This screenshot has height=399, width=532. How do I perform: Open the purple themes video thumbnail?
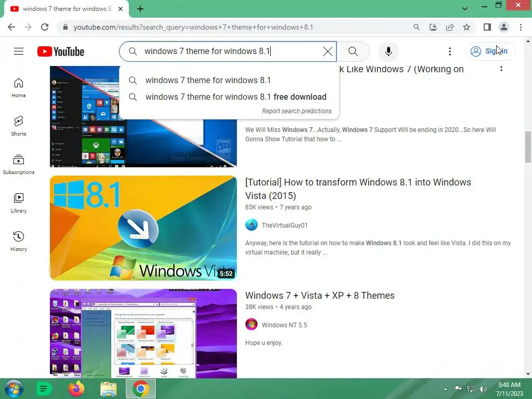click(143, 334)
